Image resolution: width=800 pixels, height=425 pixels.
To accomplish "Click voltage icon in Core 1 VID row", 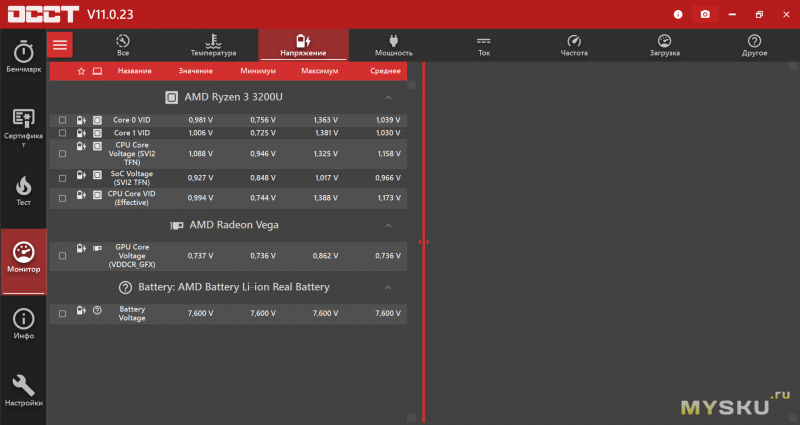I will tap(81, 133).
